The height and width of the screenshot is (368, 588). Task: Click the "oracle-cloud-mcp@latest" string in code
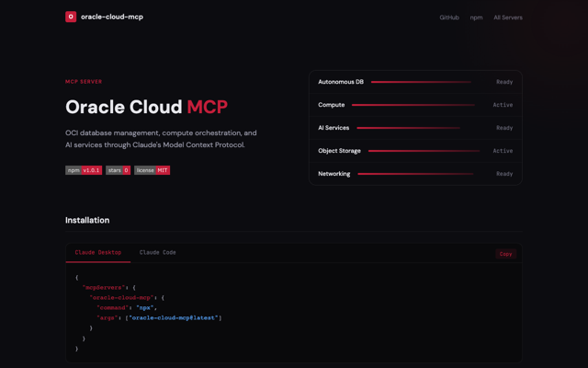click(174, 317)
